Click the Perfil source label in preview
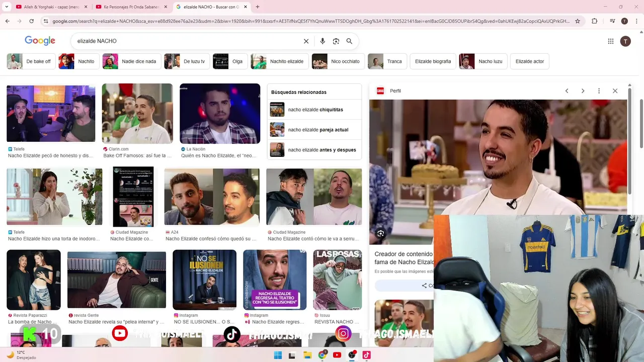The image size is (644, 362). (395, 91)
